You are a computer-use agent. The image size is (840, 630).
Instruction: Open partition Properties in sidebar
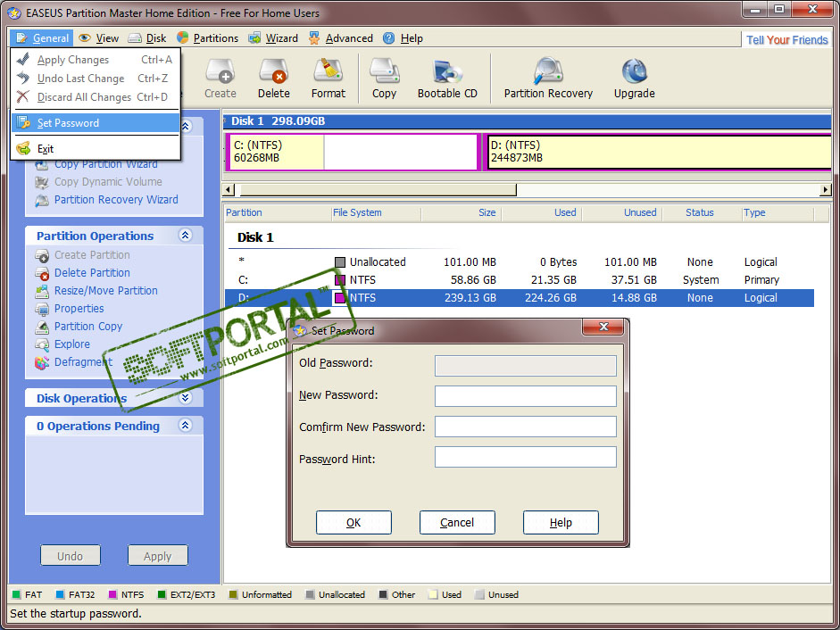79,309
